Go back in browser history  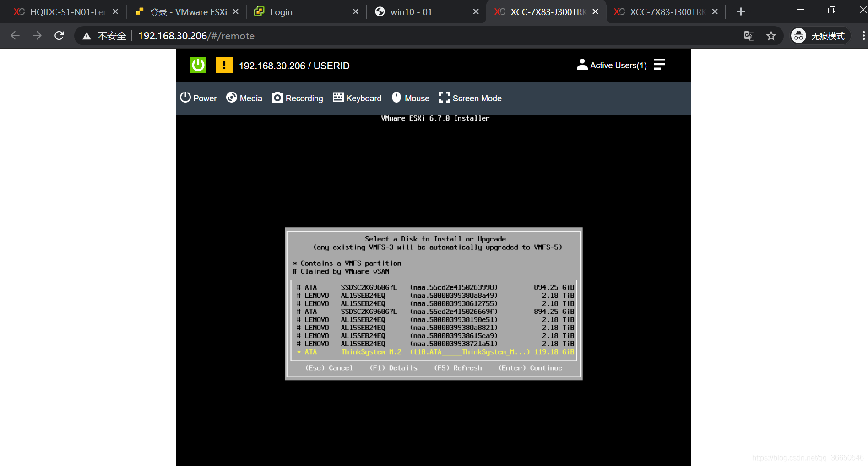[x=15, y=36]
